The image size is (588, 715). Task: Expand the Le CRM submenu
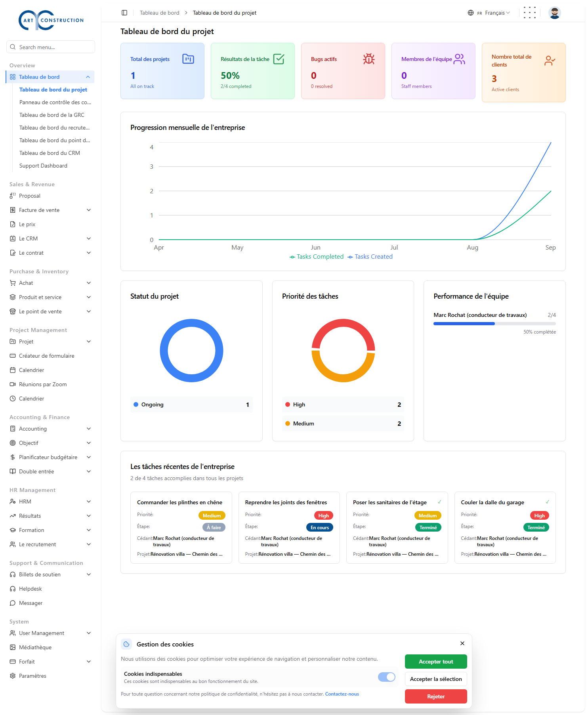click(x=50, y=238)
